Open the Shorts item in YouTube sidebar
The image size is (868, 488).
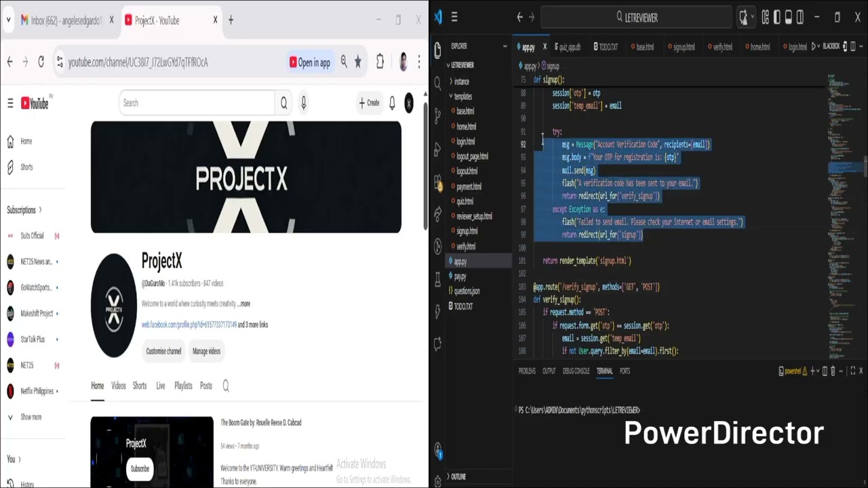coord(26,167)
